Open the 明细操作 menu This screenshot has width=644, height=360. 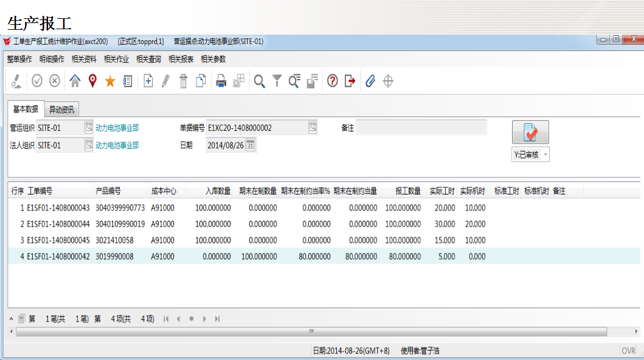tap(52, 59)
